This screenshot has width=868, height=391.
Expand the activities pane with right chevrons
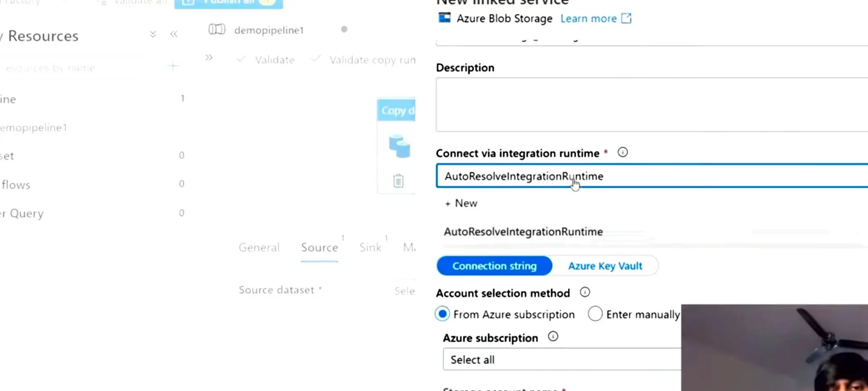point(209,58)
